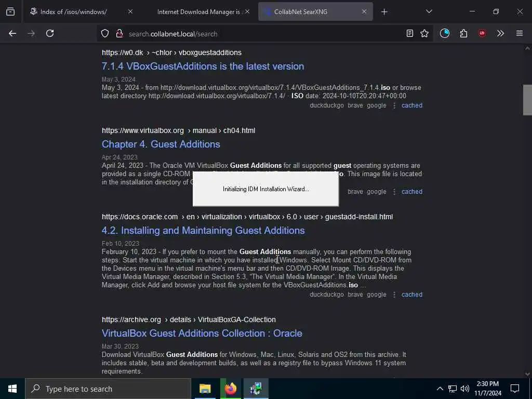Close the CollabNet SearXNG tab

pos(364,11)
